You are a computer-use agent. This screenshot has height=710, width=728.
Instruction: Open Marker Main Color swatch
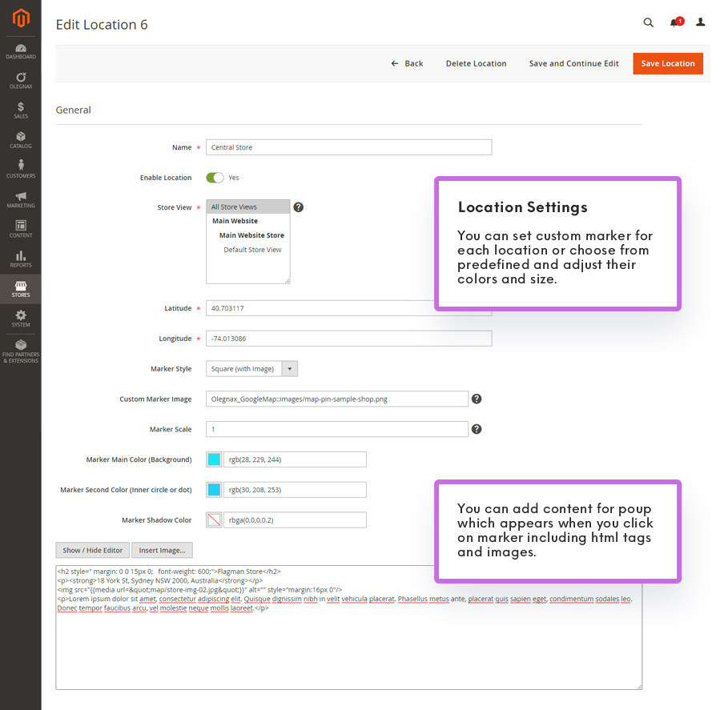[x=214, y=459]
